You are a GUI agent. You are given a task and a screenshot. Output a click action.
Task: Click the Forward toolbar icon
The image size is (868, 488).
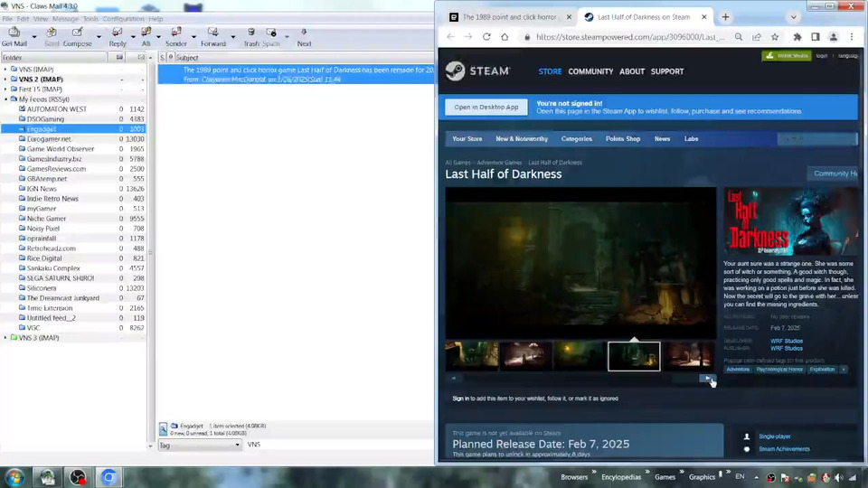pyautogui.click(x=213, y=36)
